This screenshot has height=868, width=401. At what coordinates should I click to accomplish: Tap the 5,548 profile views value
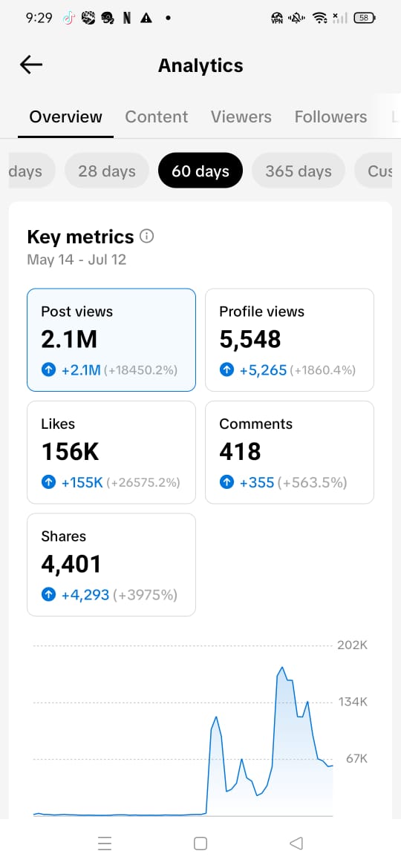[x=250, y=340]
